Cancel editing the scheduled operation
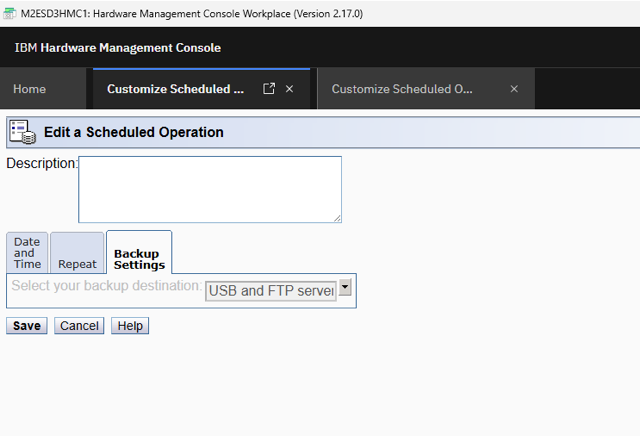 click(79, 326)
